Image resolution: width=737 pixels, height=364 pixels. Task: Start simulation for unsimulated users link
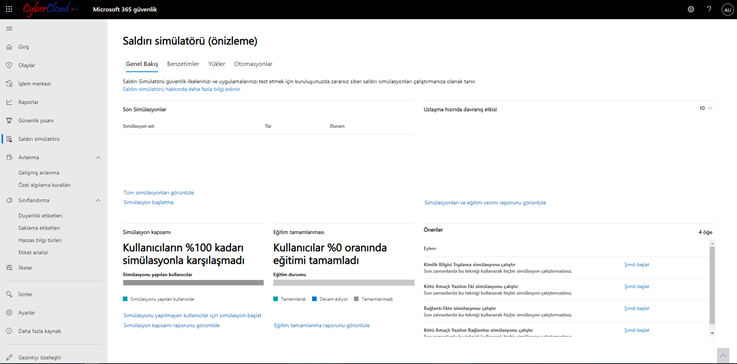(x=192, y=315)
